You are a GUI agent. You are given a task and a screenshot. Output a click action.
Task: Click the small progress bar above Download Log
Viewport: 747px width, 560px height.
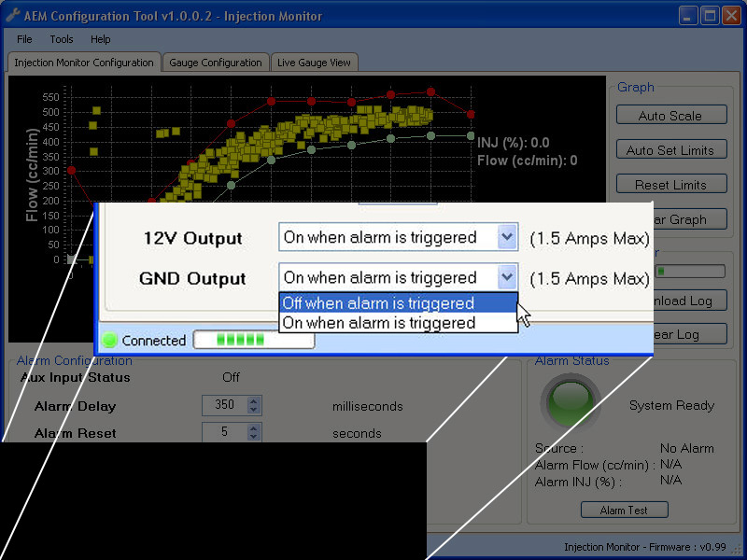(690, 272)
